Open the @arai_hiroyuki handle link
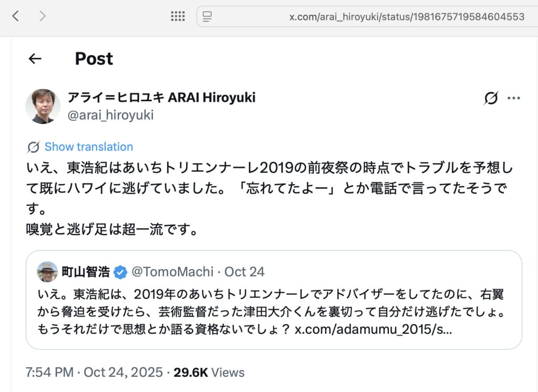Image resolution: width=538 pixels, height=392 pixels. coord(110,115)
